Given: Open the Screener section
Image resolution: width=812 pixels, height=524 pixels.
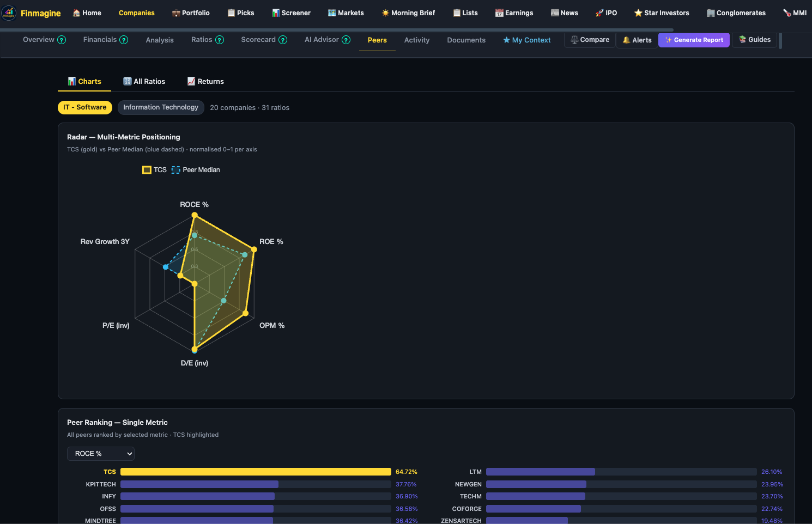Looking at the screenshot, I should pos(291,13).
